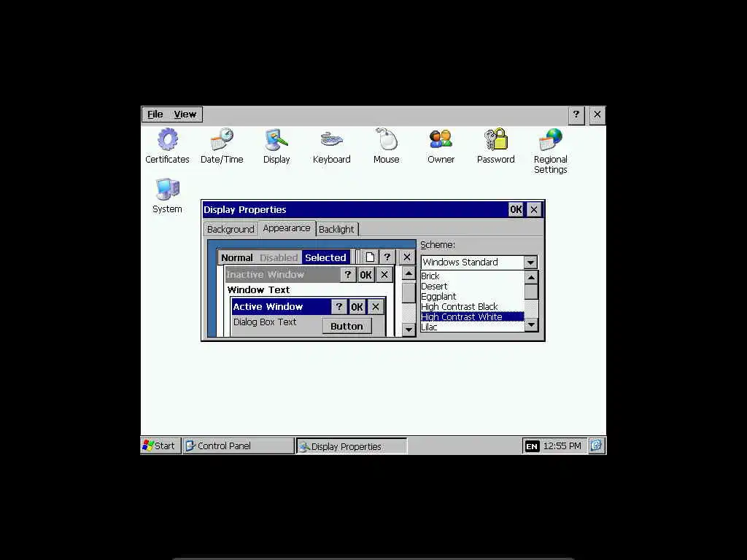This screenshot has width=747, height=560.
Task: Close the Control Panel window
Action: (x=597, y=114)
